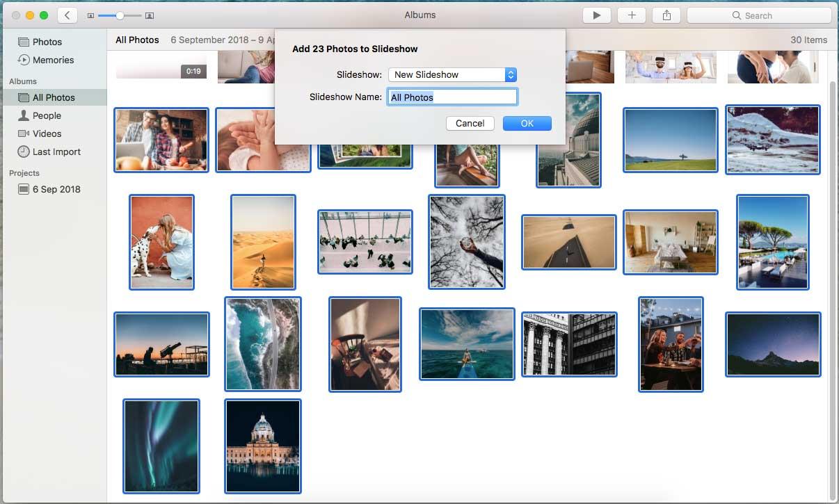Select the VR headset people photo
This screenshot has width=839, height=504.
coord(671,67)
